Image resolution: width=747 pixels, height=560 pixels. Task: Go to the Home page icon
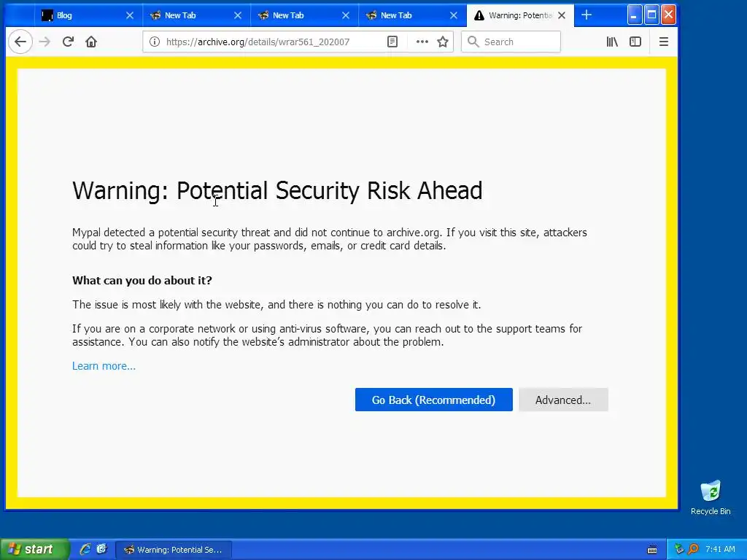tap(91, 42)
